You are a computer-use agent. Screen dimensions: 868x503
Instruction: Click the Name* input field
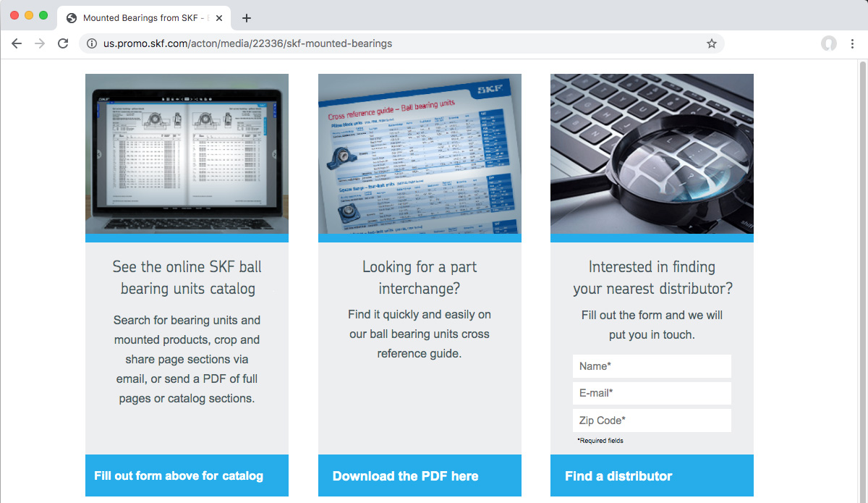pos(652,366)
